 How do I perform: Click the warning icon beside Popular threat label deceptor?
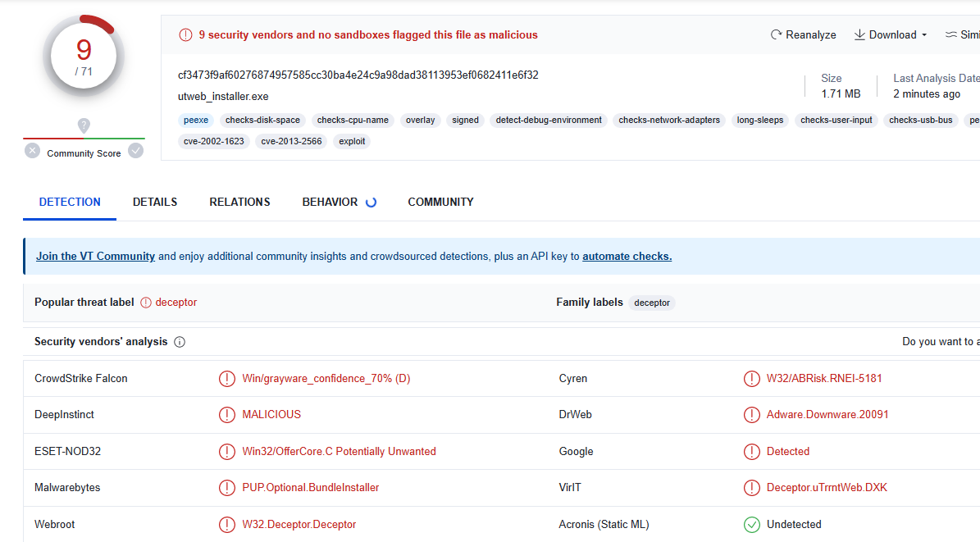(146, 303)
